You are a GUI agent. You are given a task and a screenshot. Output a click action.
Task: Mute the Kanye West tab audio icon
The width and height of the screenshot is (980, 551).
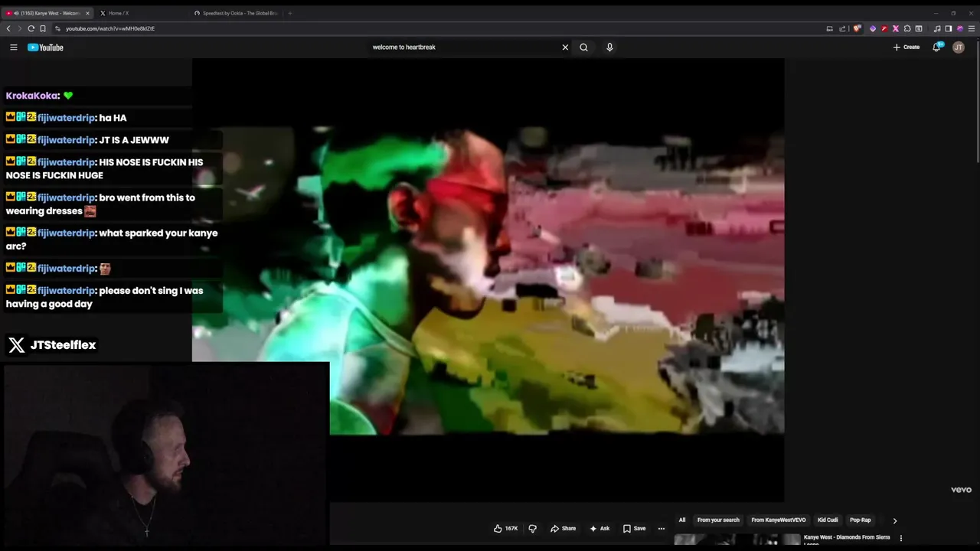click(x=16, y=13)
